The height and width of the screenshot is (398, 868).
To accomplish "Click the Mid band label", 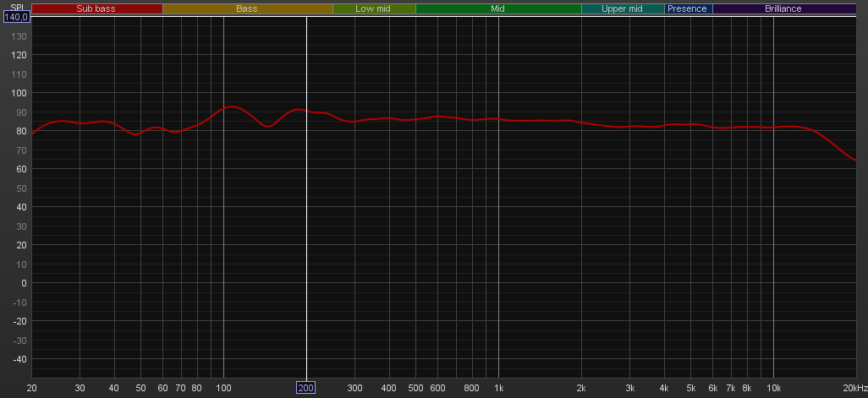I will pyautogui.click(x=497, y=8).
